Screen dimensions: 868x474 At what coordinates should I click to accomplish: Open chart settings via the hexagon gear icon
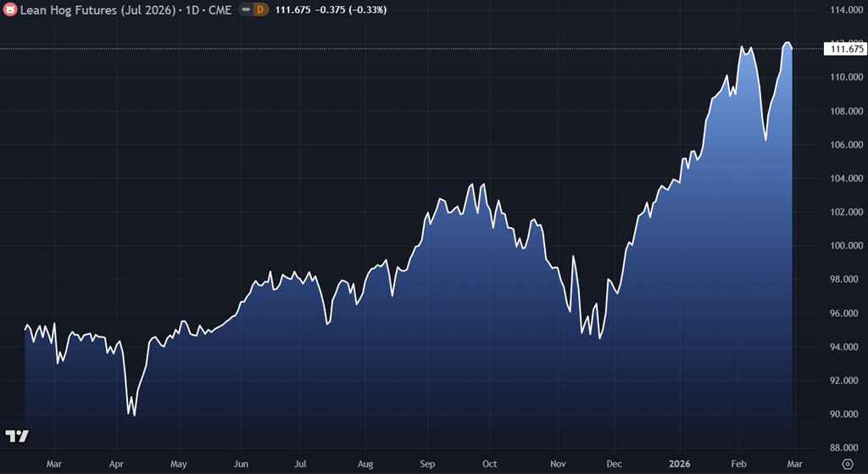click(x=846, y=464)
